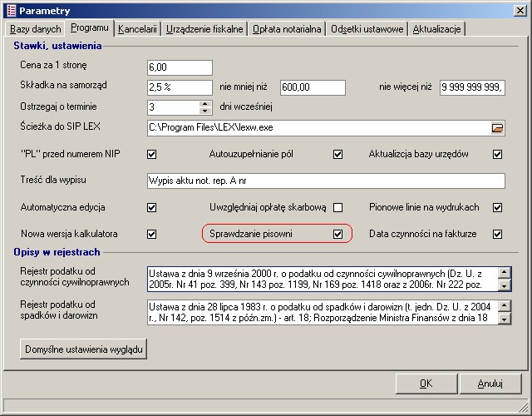532x416 pixels.
Task: Click the Anuluj button
Action: [x=490, y=384]
